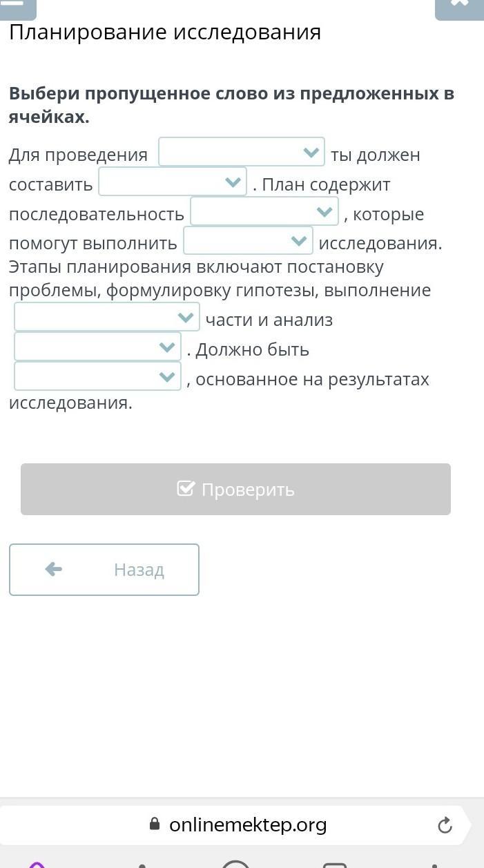Expand the dropdown after 'составить'
This screenshot has width=484, height=868.
[172, 182]
